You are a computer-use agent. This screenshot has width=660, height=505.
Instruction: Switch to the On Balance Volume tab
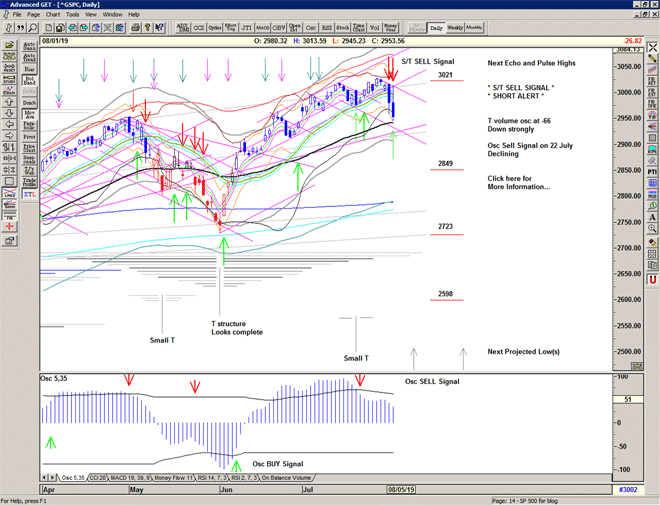(x=287, y=478)
